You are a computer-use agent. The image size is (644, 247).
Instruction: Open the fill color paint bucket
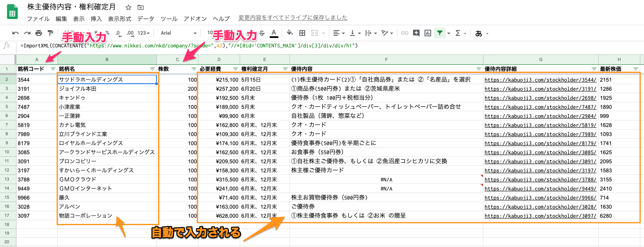pyautogui.click(x=289, y=33)
